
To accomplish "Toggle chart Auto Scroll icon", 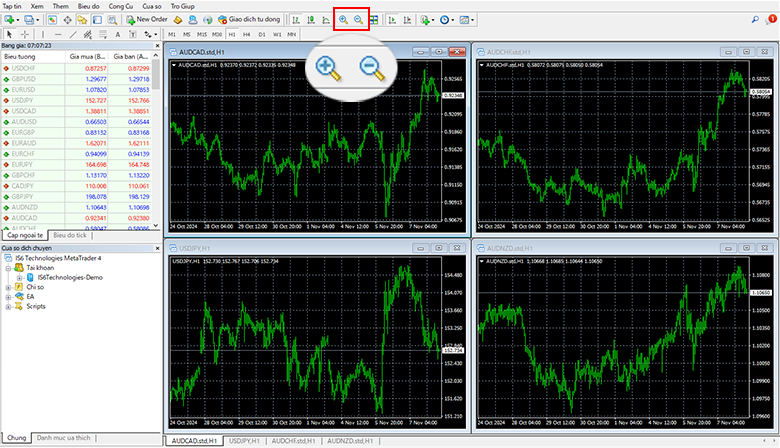I will point(392,20).
